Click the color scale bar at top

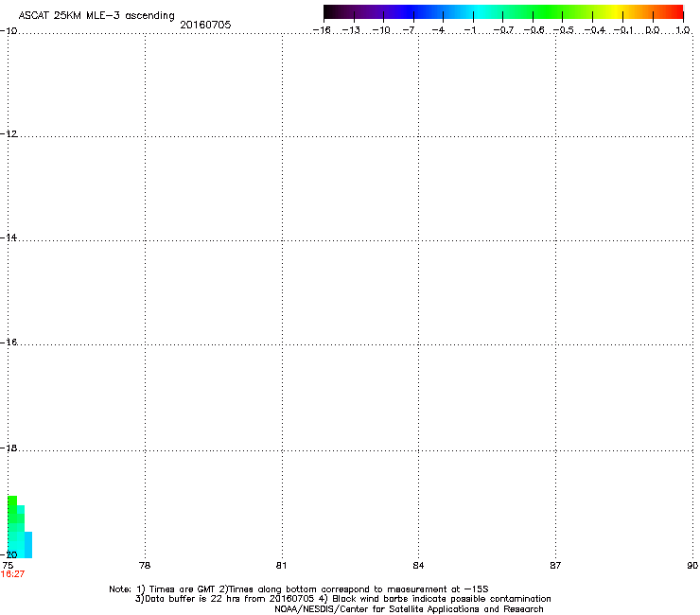(503, 12)
